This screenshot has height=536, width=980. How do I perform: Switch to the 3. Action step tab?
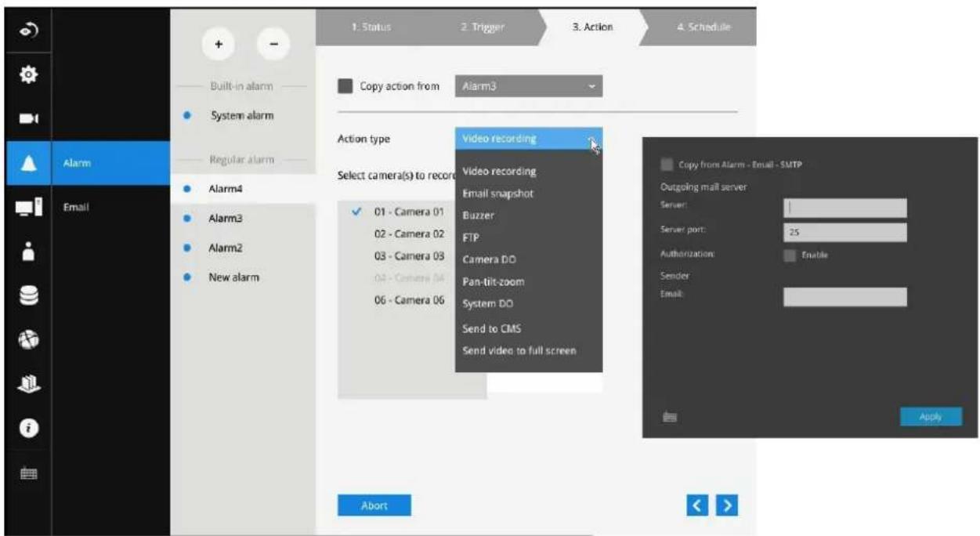[x=593, y=27]
